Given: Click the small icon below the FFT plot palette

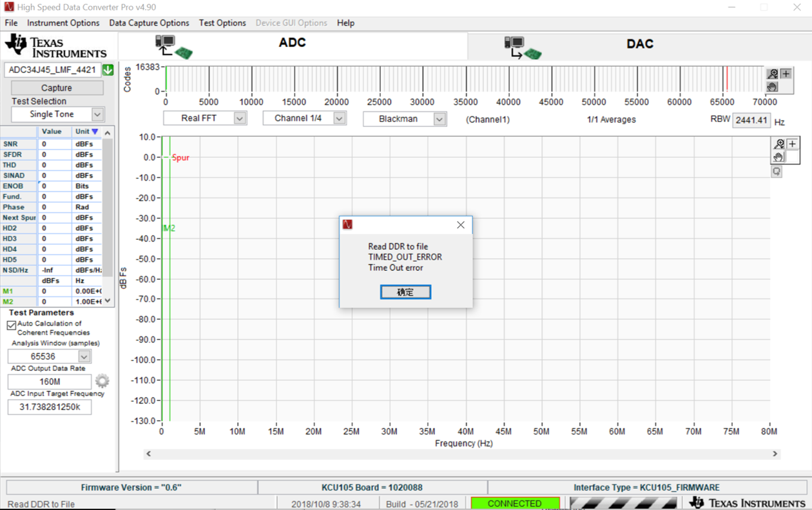Looking at the screenshot, I should click(x=777, y=172).
